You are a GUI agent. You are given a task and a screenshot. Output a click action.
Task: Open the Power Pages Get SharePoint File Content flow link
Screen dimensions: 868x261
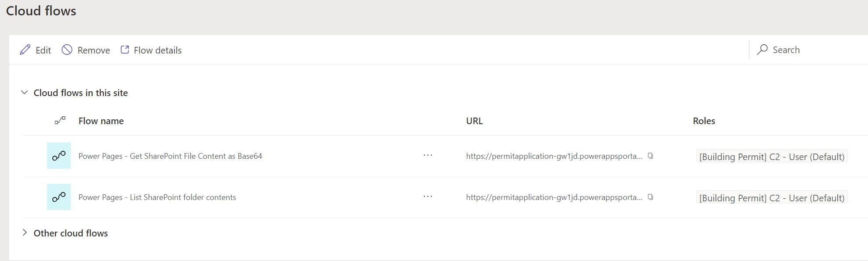(170, 155)
